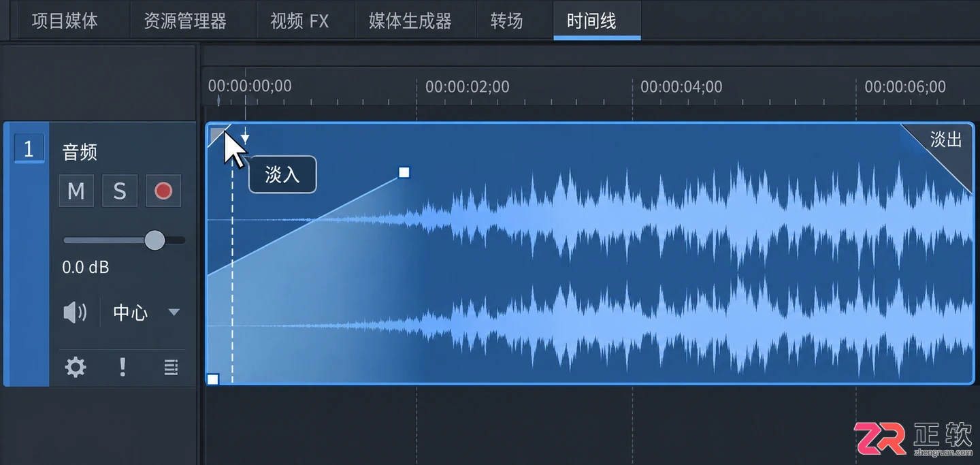Screen dimensions: 980x465
Task: Click the fade curve upper envelope point
Action: point(404,172)
